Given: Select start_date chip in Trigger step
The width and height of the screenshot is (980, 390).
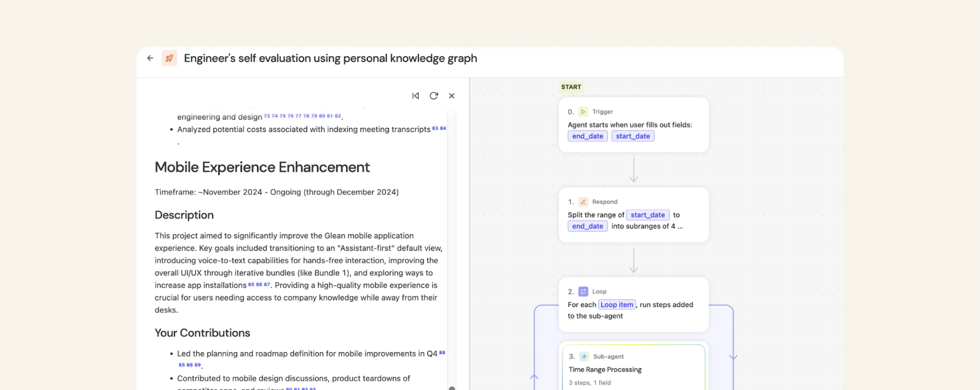Looking at the screenshot, I should [x=633, y=136].
